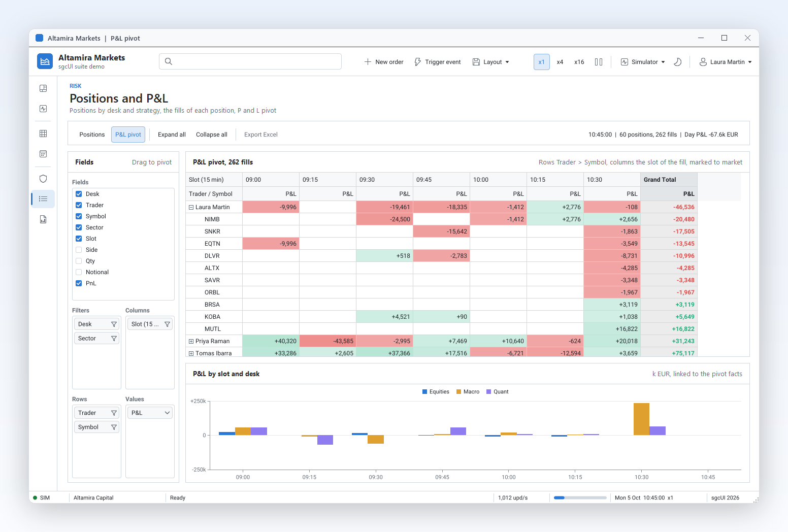This screenshot has width=788, height=532.
Task: Click the Altamira Markets logo icon
Action: (45, 61)
